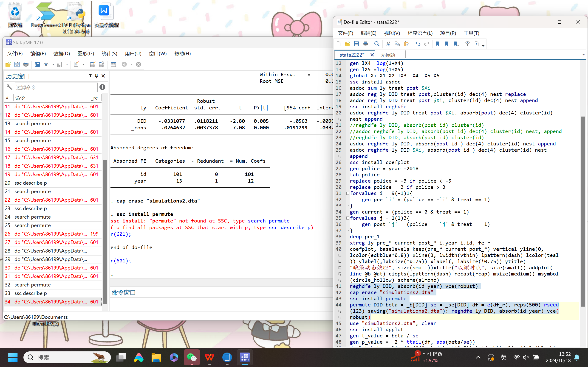Click the Log notebook icon in Stata toolbar
The image size is (588, 367).
(37, 64)
